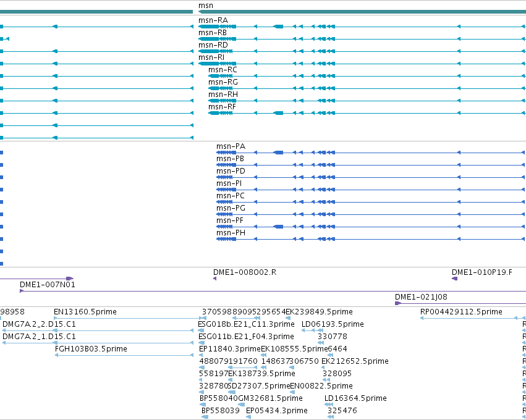Select the 330778 EST label
Image resolution: width=526 pixels, height=420 pixels.
pos(333,337)
